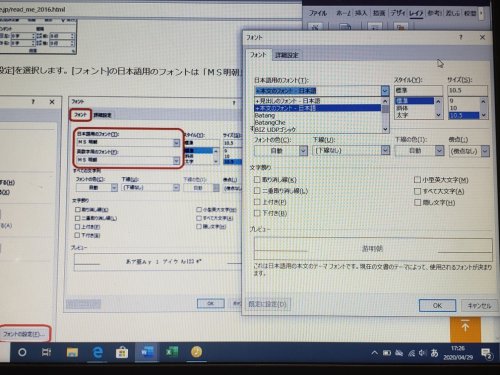Click the キャンセル button

click(479, 305)
